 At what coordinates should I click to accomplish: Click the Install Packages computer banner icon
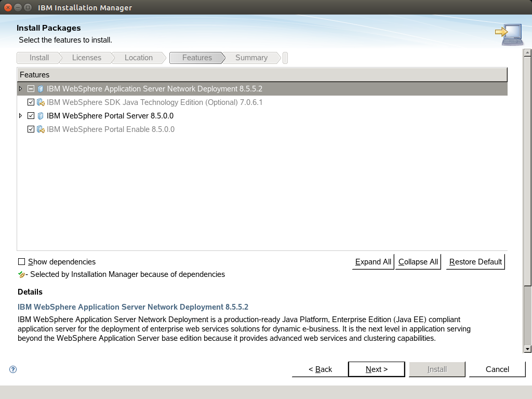[x=509, y=34]
